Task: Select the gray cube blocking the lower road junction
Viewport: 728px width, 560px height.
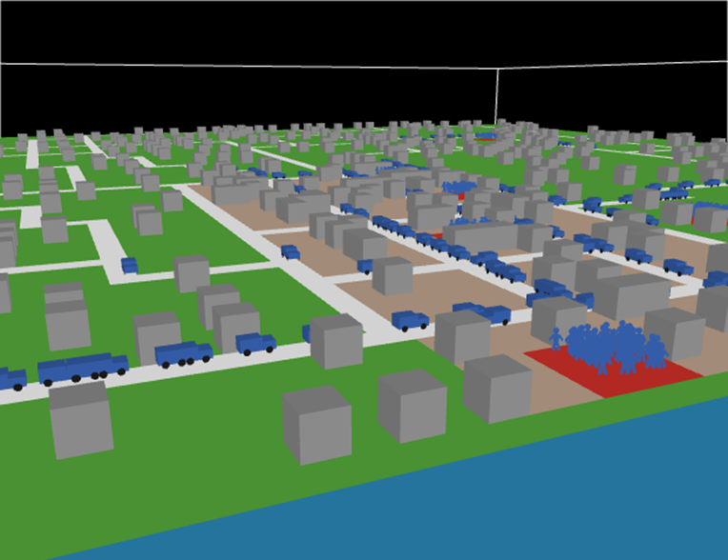Action: (x=336, y=341)
